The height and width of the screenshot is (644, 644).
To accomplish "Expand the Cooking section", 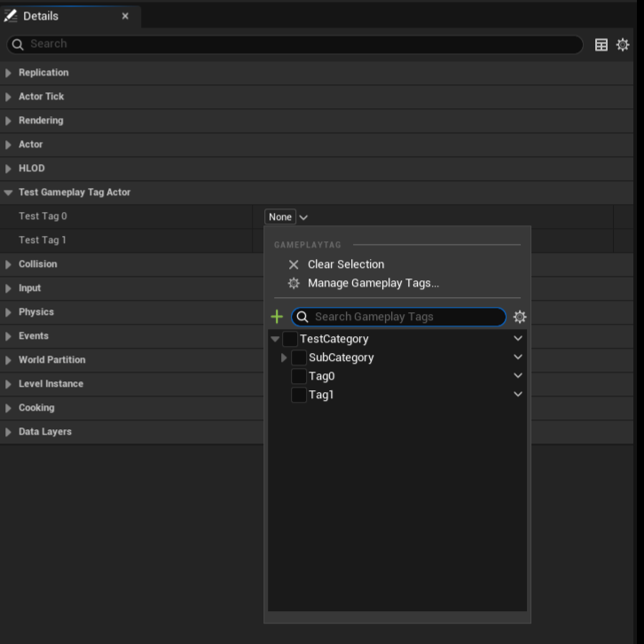I will (x=8, y=408).
